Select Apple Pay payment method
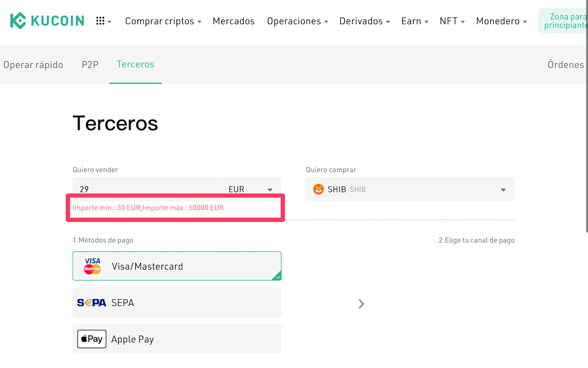 pyautogui.click(x=177, y=339)
